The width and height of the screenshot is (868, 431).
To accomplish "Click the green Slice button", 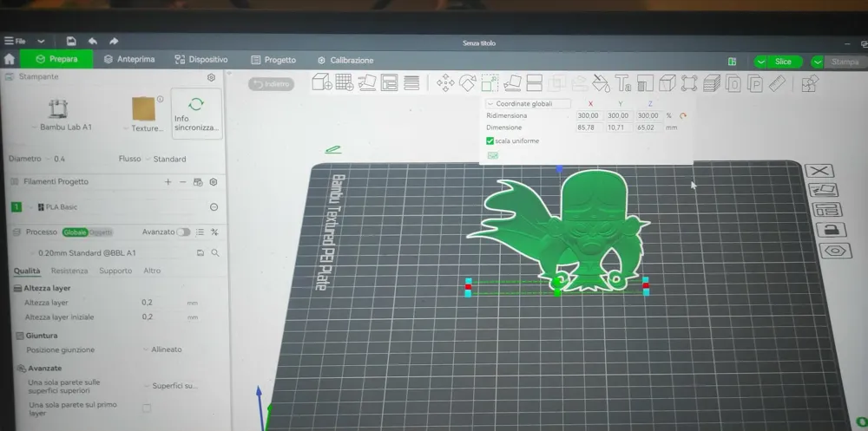I will tap(783, 62).
